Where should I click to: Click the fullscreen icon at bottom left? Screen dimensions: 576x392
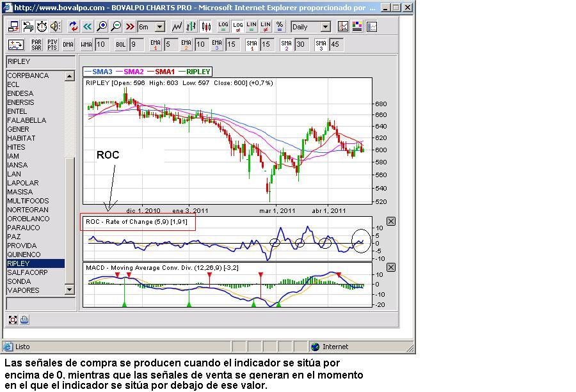(13, 320)
